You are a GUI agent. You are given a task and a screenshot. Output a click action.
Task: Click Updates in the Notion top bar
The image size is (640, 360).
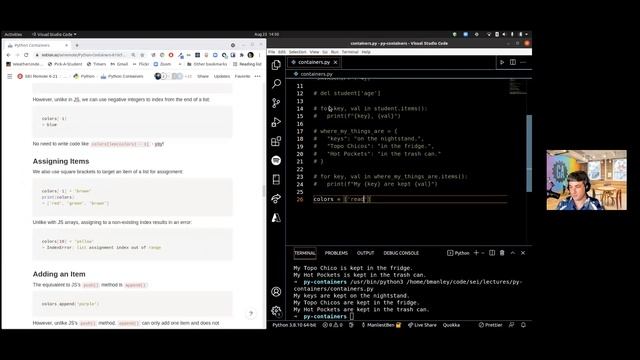222,76
